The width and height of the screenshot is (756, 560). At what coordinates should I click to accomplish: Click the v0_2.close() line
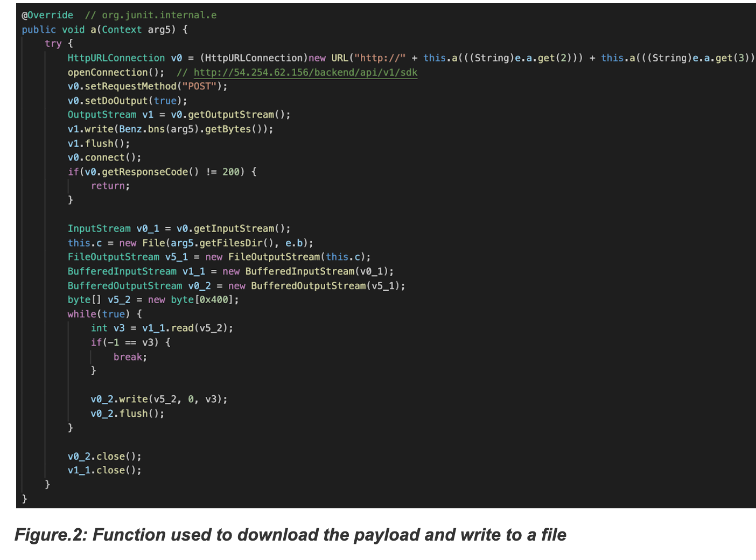104,457
